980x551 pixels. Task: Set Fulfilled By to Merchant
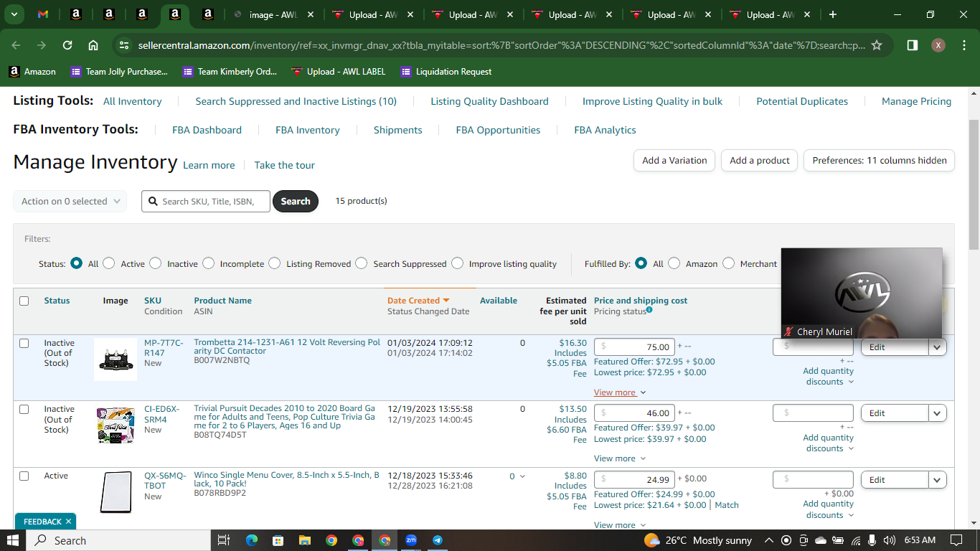(729, 263)
